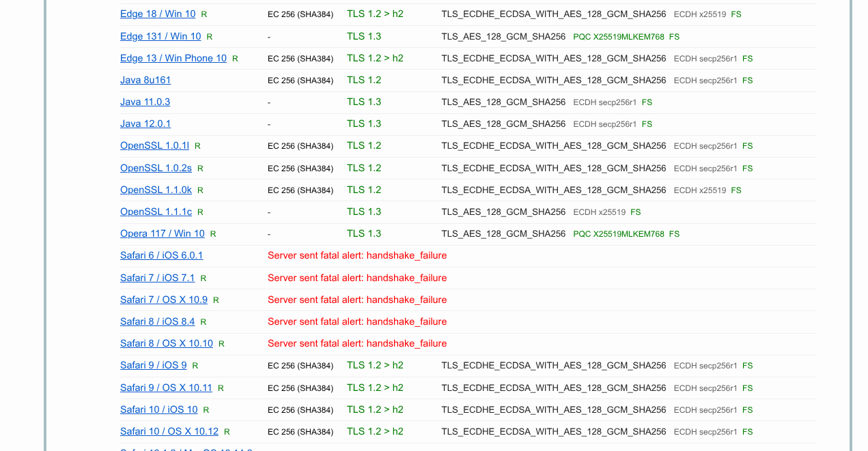Screen dimensions: 868x451
Task: Open the Safari 6 / iOS 6.0.1 link
Action: pyautogui.click(x=161, y=255)
